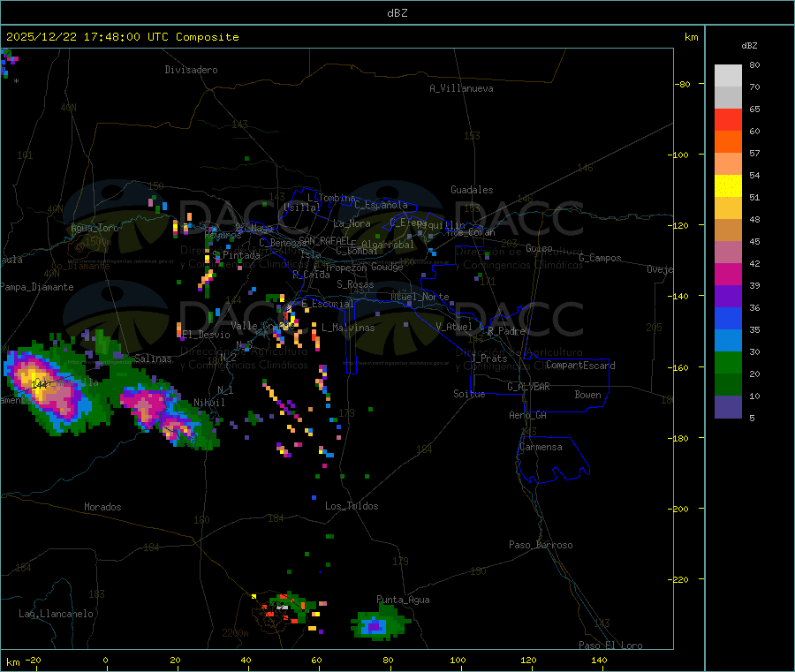Click the Paso_El_Loro label

tap(610, 646)
